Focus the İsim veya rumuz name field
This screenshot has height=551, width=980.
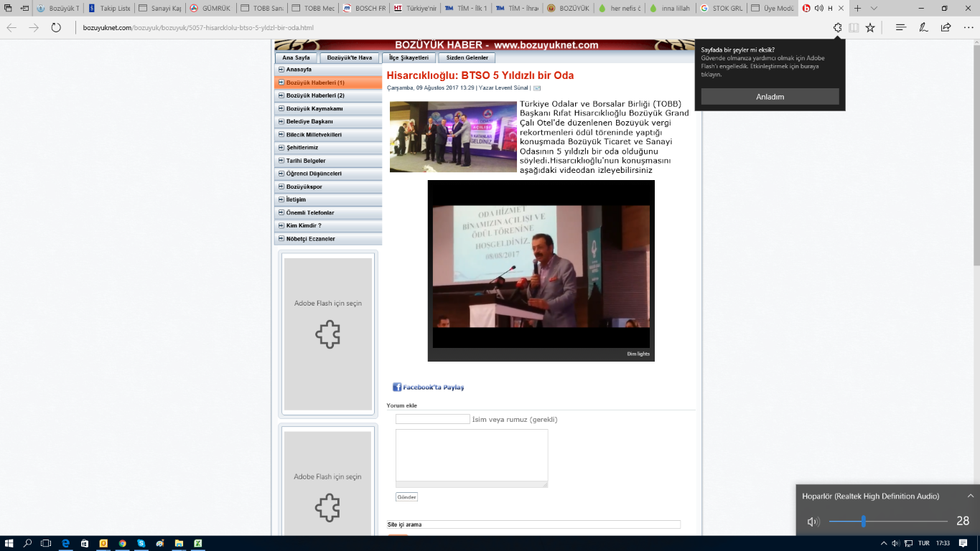point(432,419)
